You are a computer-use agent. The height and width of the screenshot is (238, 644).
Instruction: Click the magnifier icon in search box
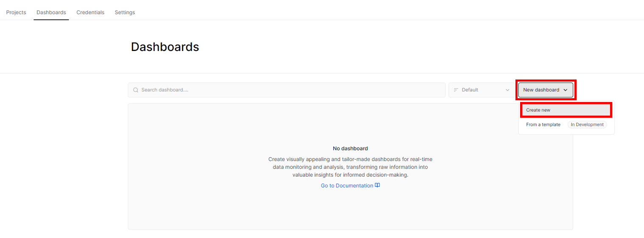[x=136, y=90]
